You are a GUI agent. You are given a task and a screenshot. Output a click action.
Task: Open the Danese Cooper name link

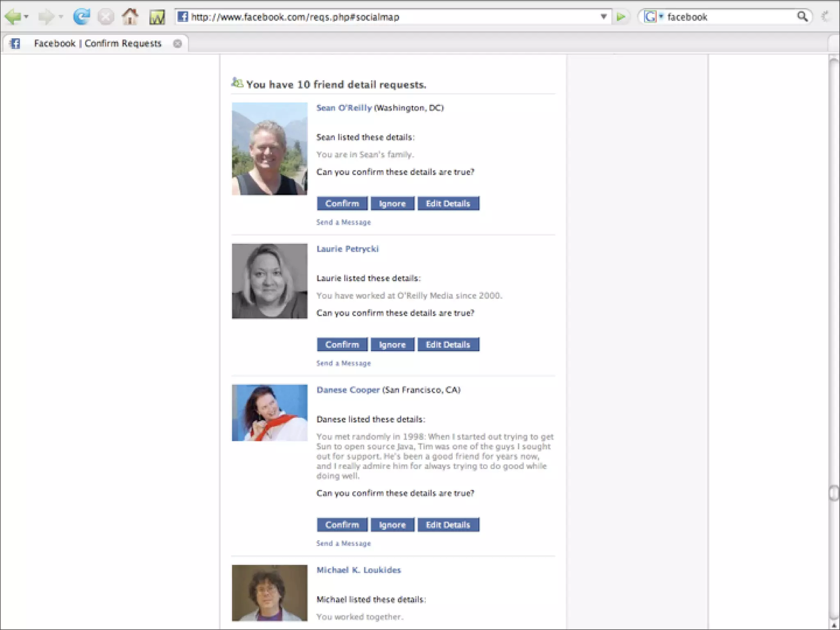pos(348,390)
